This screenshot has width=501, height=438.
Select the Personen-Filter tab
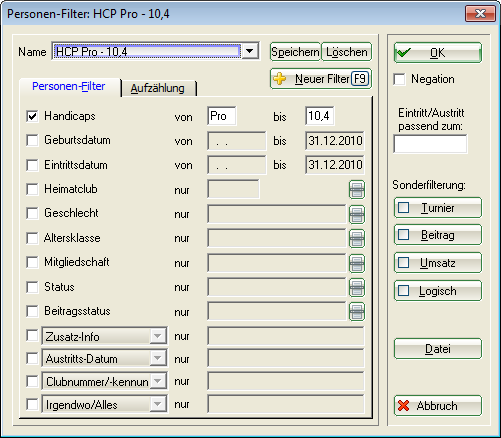69,87
